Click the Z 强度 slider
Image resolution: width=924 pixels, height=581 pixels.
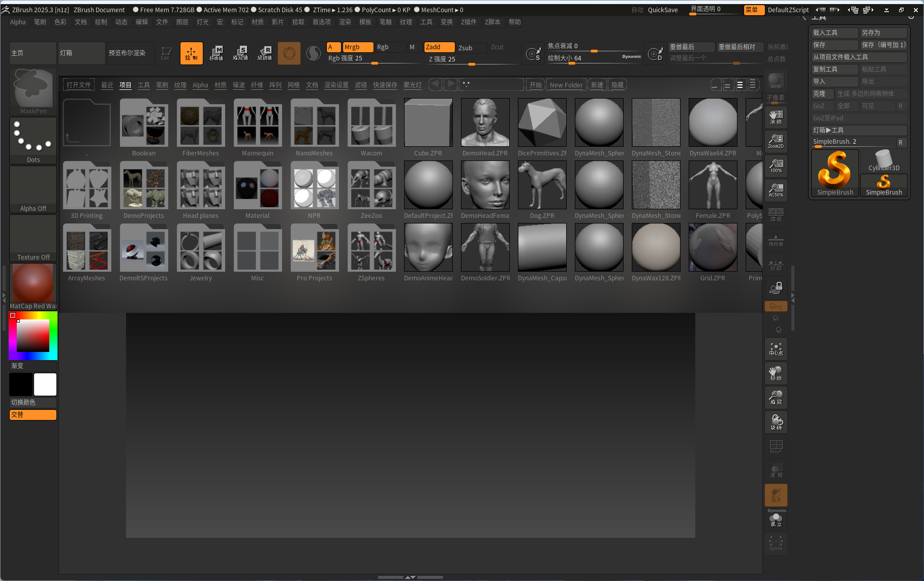(x=473, y=59)
